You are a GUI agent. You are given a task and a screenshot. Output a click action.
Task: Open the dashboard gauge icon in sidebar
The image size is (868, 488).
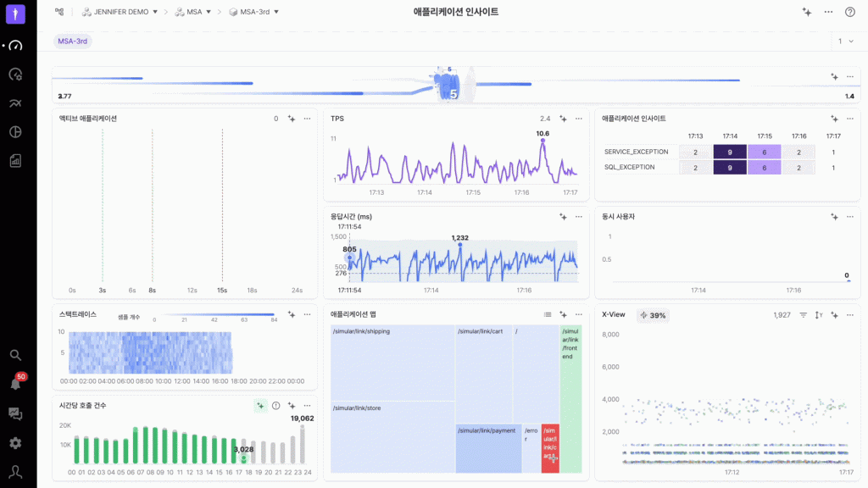(x=15, y=46)
